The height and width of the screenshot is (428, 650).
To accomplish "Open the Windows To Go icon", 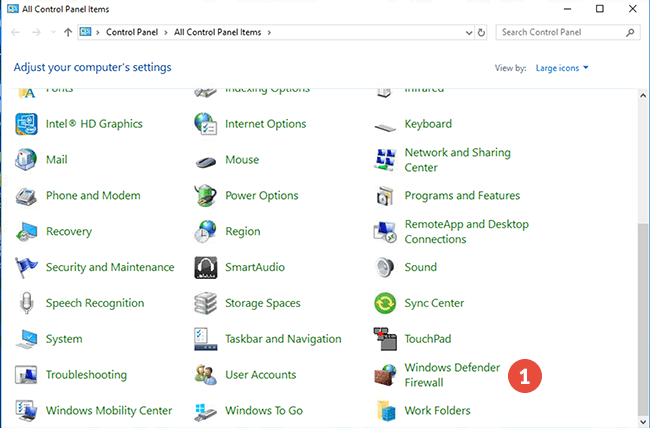I will click(x=205, y=411).
